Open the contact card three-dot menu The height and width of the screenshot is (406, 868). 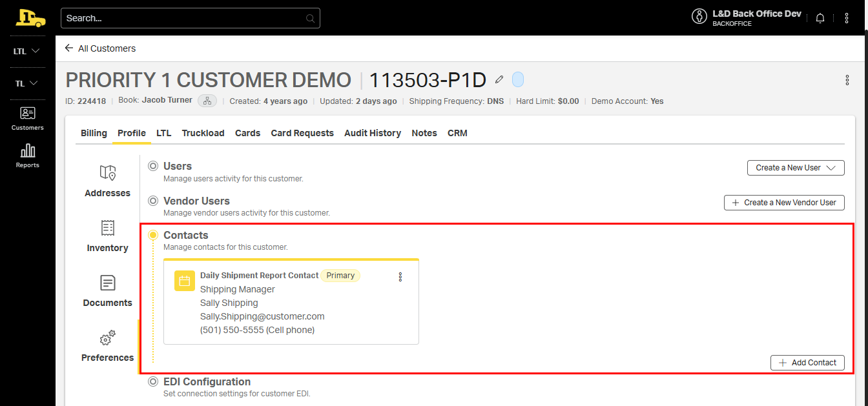coord(400,277)
